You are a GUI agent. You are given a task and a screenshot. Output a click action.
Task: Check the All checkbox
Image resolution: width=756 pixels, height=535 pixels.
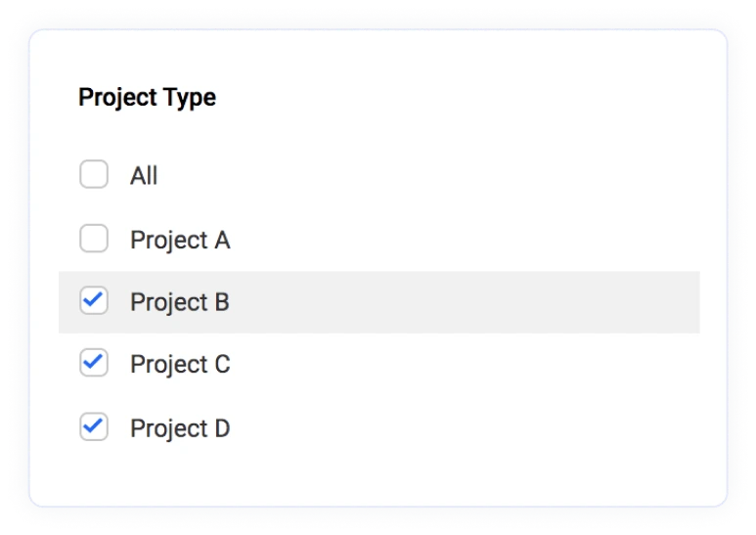94,174
